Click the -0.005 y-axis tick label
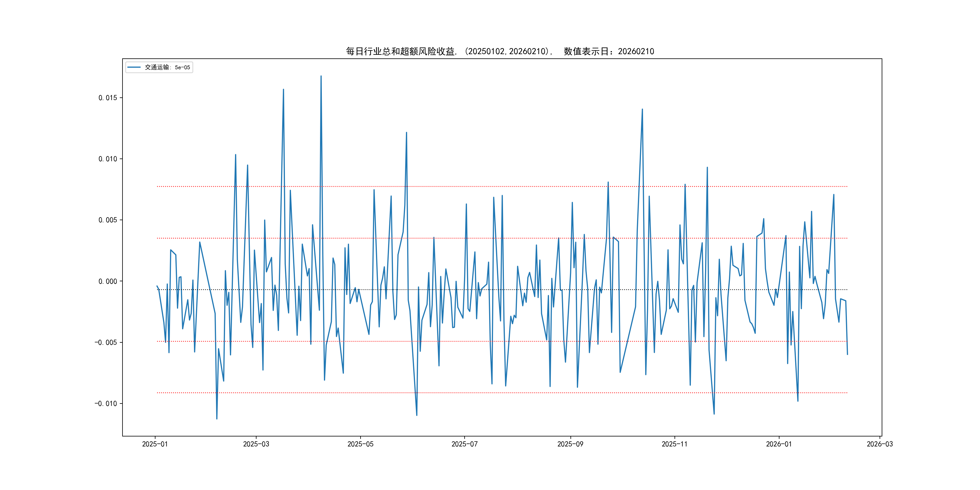Screen dimensions: 980x490 coord(106,342)
